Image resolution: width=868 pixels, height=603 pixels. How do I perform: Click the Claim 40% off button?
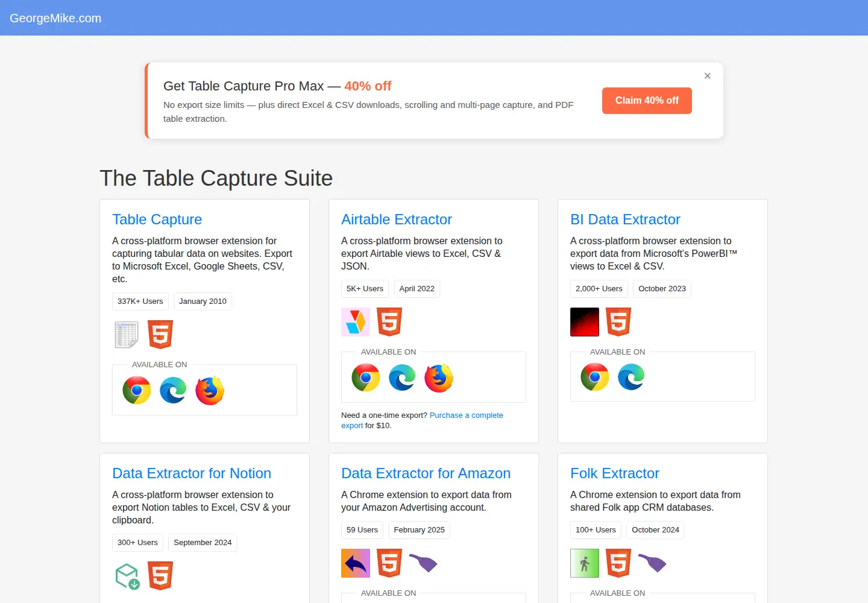pos(647,101)
